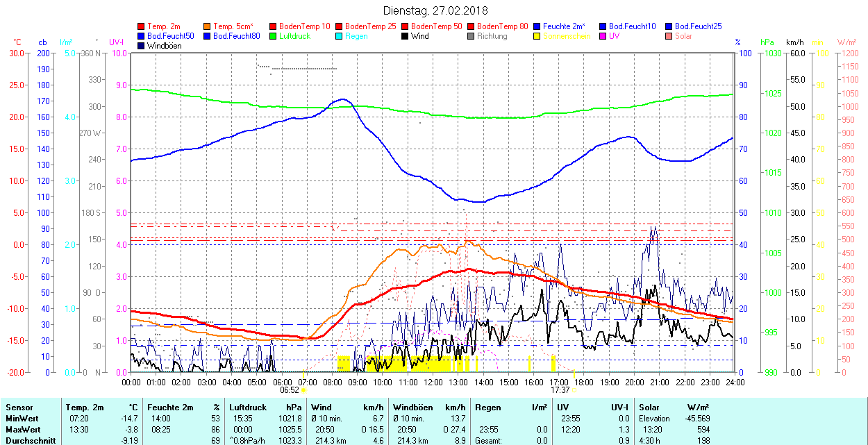This screenshot has width=868, height=445.
Task: Click the BodenTemp 50 legend swatch
Action: (x=405, y=26)
